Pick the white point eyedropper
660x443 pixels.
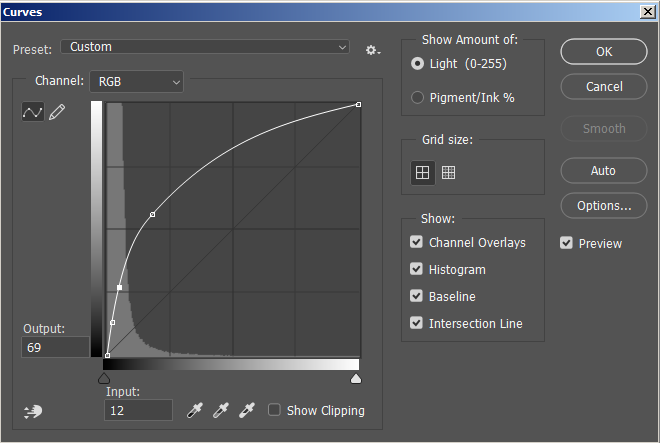click(x=246, y=410)
